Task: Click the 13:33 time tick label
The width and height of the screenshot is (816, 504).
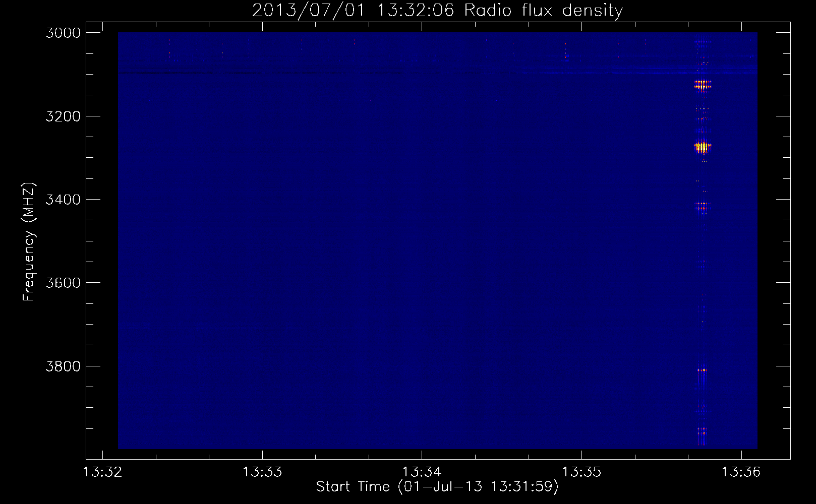Action: point(262,472)
